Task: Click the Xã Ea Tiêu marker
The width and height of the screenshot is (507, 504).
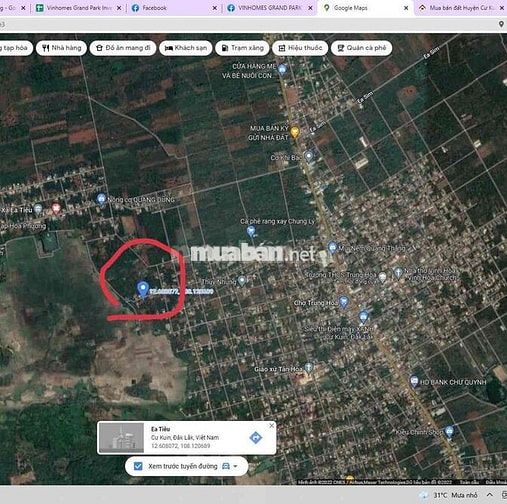Action: tap(38, 209)
